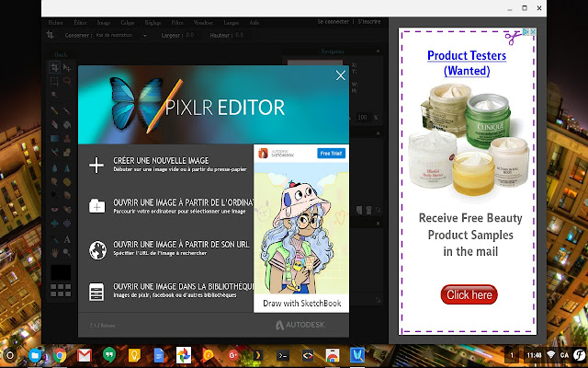Open the Réglage menu
The height and width of the screenshot is (368, 588).
click(153, 22)
